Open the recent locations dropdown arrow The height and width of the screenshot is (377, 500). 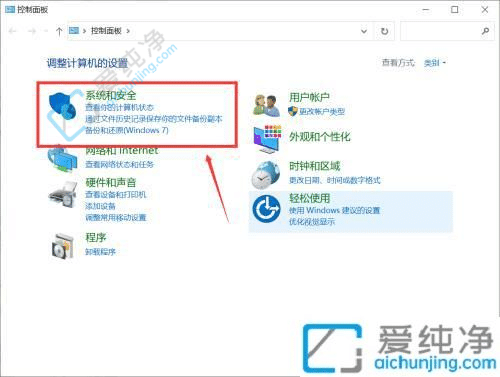[x=46, y=31]
